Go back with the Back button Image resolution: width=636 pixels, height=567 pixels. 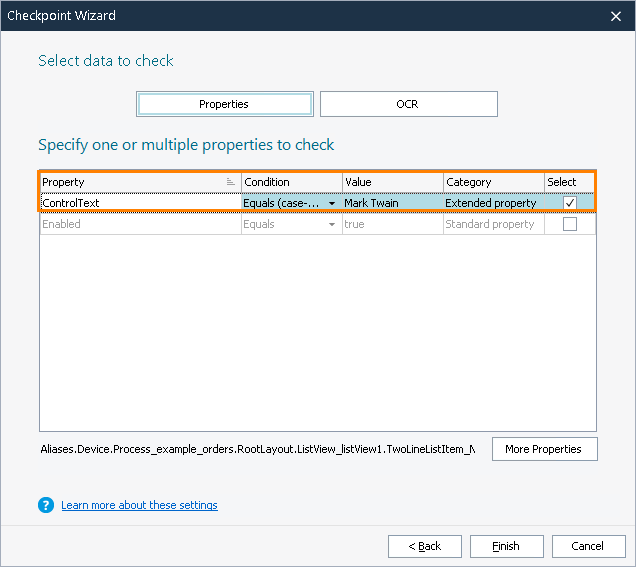click(425, 546)
